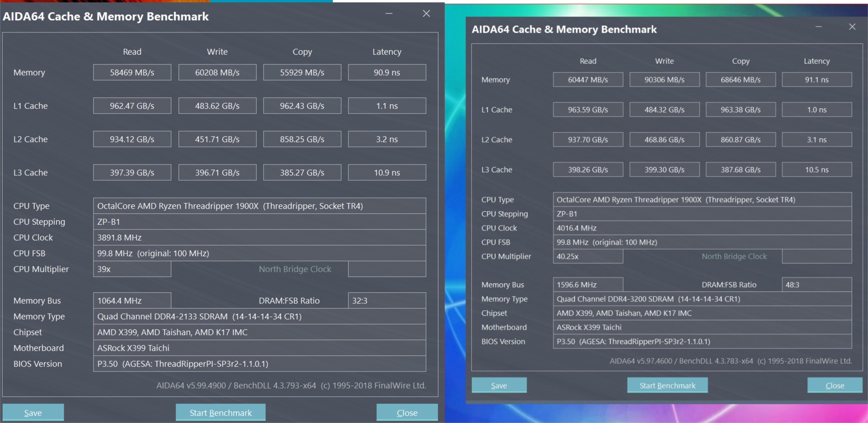Click the 468.86 GB/s L2 write field
868x423 pixels.
[665, 139]
